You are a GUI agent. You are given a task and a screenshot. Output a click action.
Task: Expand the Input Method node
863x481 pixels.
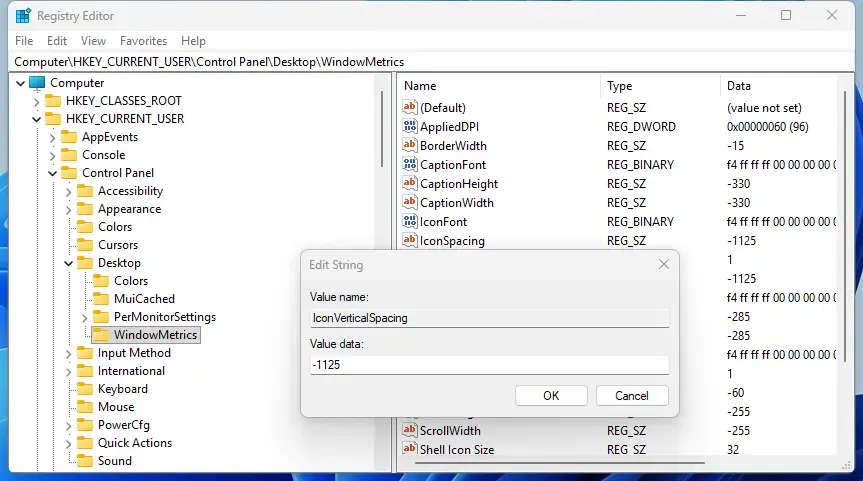tap(68, 353)
